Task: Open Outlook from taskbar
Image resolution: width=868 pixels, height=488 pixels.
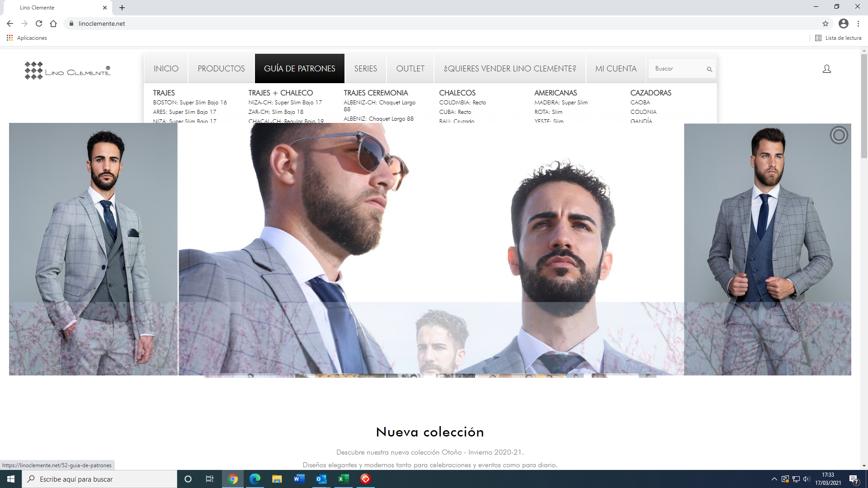Action: pyautogui.click(x=321, y=479)
